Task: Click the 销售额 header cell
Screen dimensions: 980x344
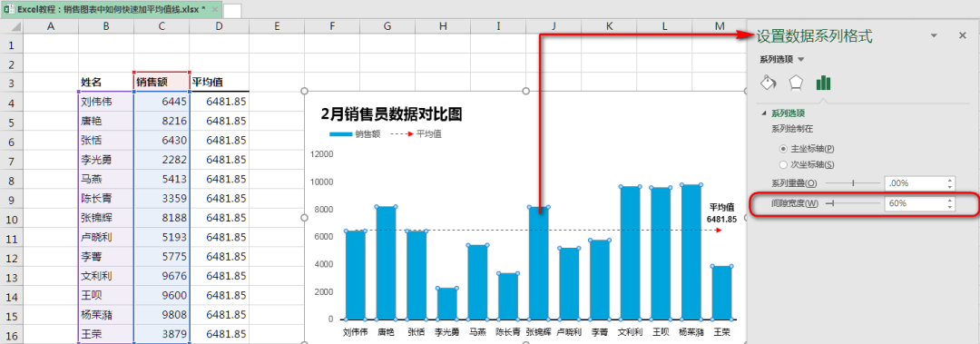Action: coord(162,83)
